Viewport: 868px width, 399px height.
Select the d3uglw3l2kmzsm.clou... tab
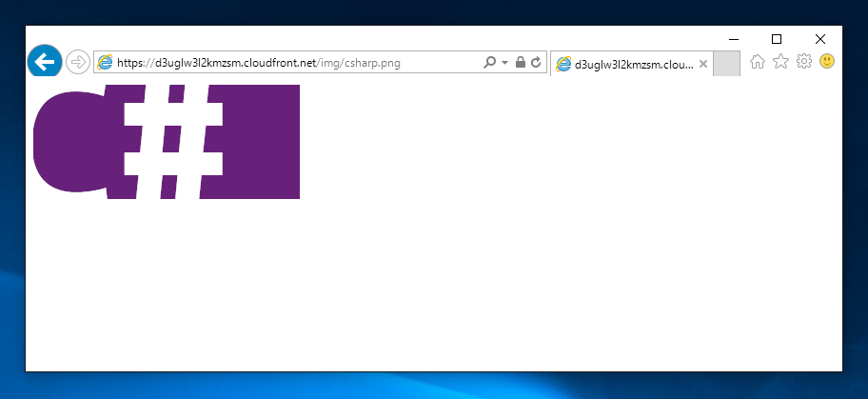coord(632,64)
